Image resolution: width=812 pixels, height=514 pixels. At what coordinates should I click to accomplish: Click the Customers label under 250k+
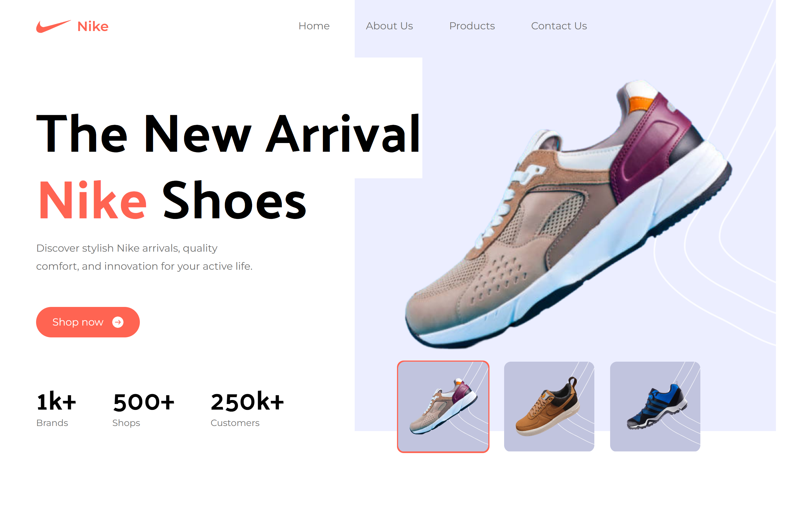coord(235,423)
